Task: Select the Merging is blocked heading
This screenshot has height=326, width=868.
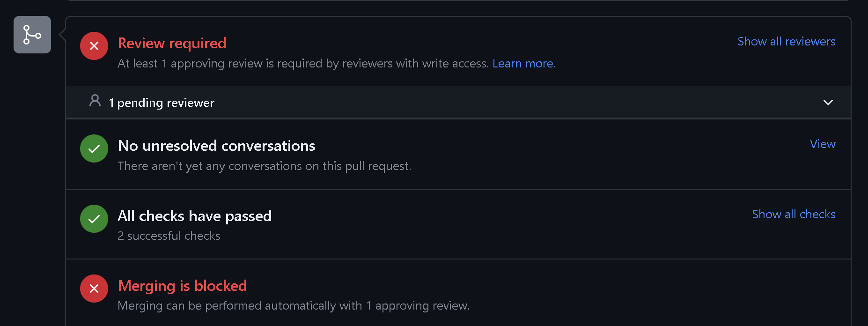Action: tap(182, 286)
